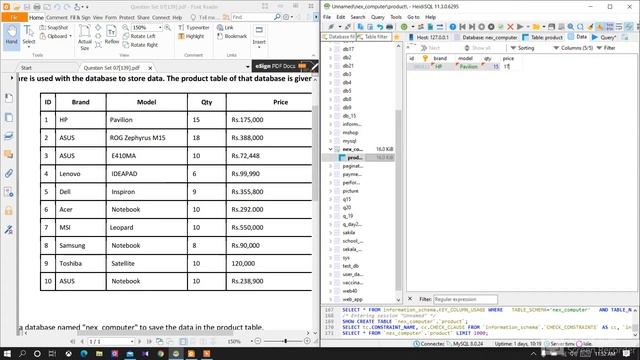This screenshot has width=640, height=360.
Task: Jump to first row icon in HeidiSQL
Action: pyautogui.click(x=462, y=27)
